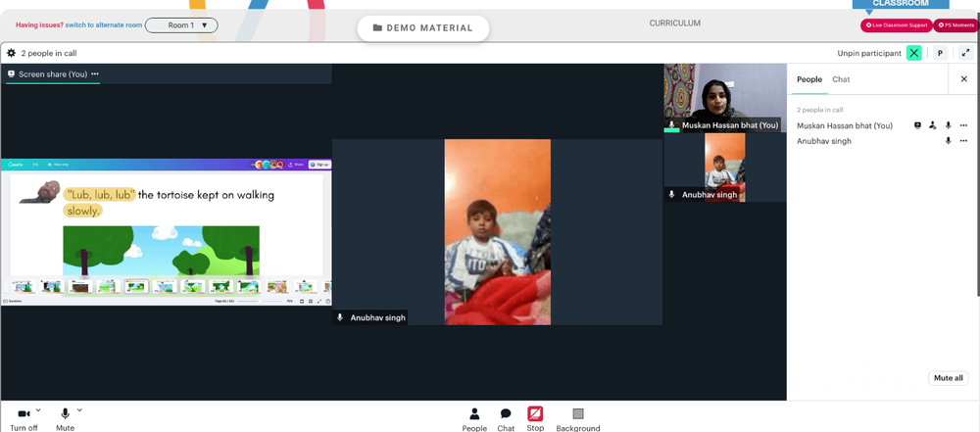Open call settings gear icon

pos(11,53)
